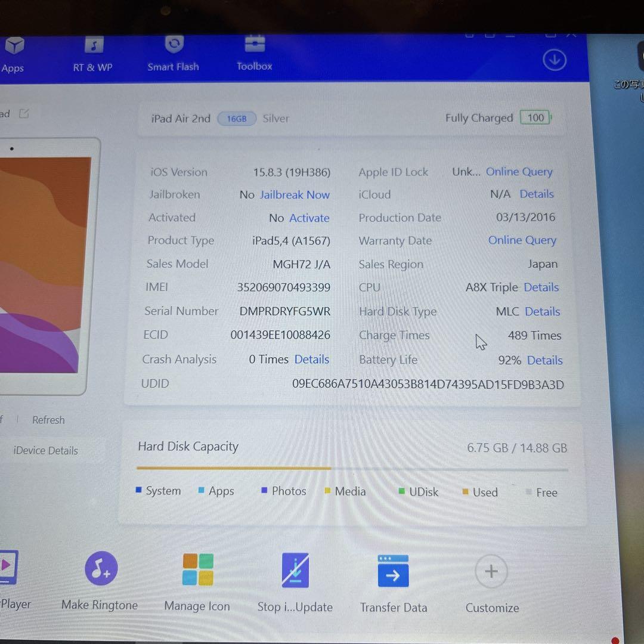
Task: Open Details for Battery Life 92%
Action: coord(545,360)
